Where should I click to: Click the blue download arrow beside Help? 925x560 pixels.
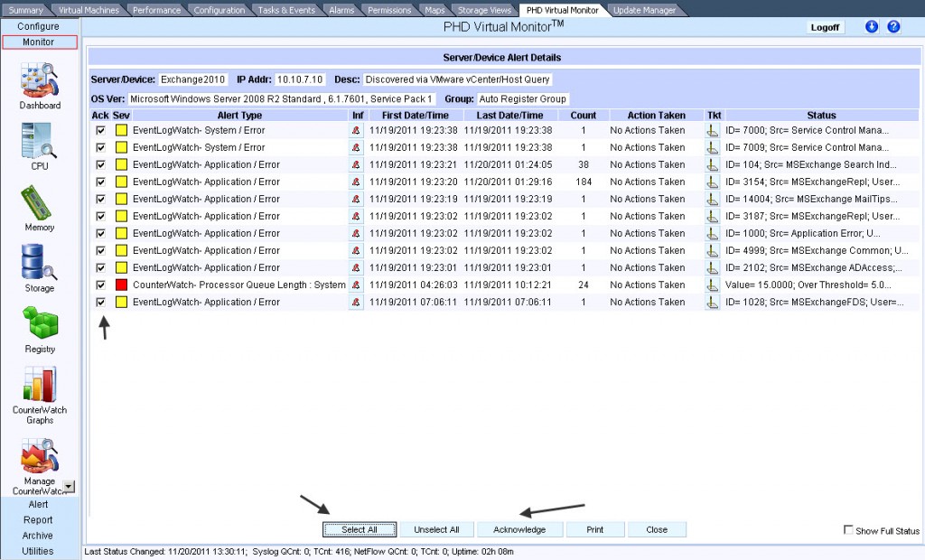pos(871,26)
